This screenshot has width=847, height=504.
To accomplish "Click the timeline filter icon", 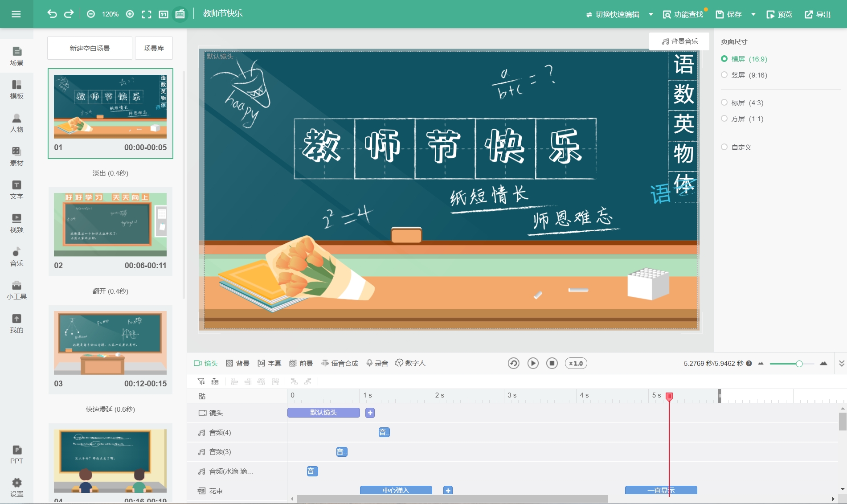I will click(x=201, y=381).
